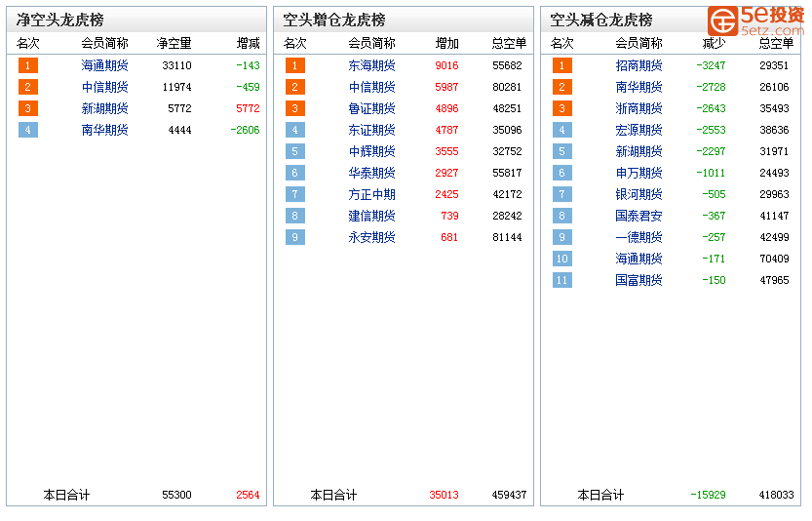Click 银河期货 member link

pyautogui.click(x=638, y=194)
